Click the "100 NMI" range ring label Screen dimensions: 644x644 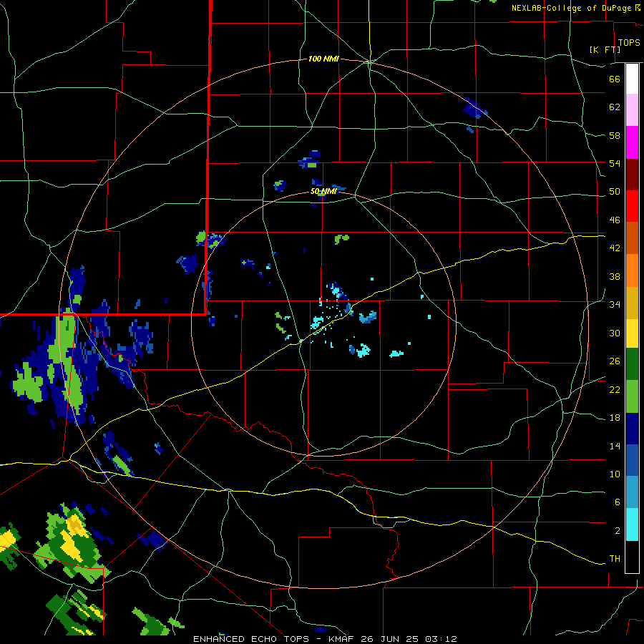[323, 59]
